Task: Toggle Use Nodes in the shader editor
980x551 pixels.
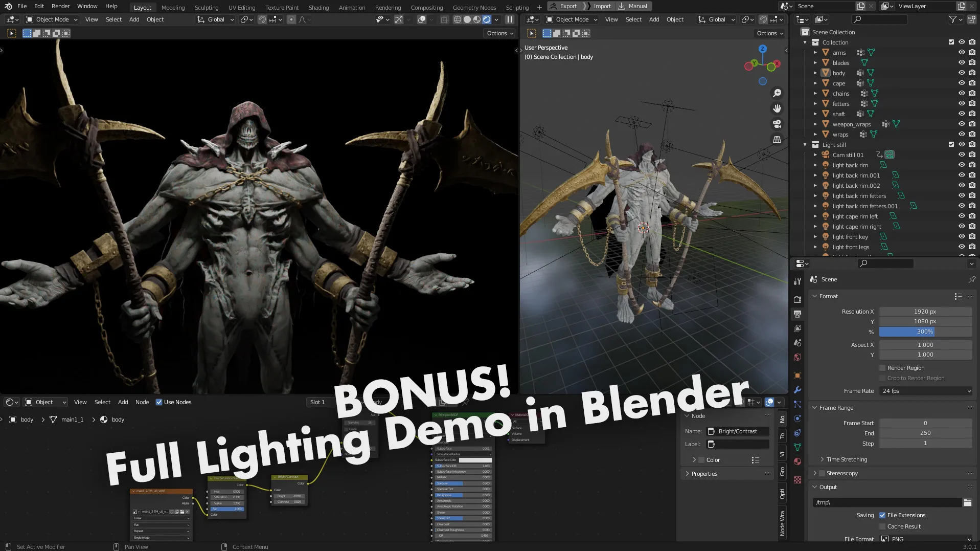Action: click(159, 402)
